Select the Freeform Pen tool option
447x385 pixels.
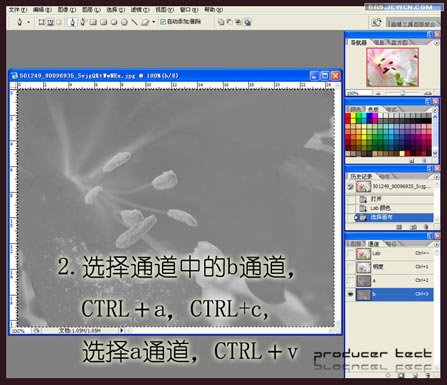tap(83, 22)
